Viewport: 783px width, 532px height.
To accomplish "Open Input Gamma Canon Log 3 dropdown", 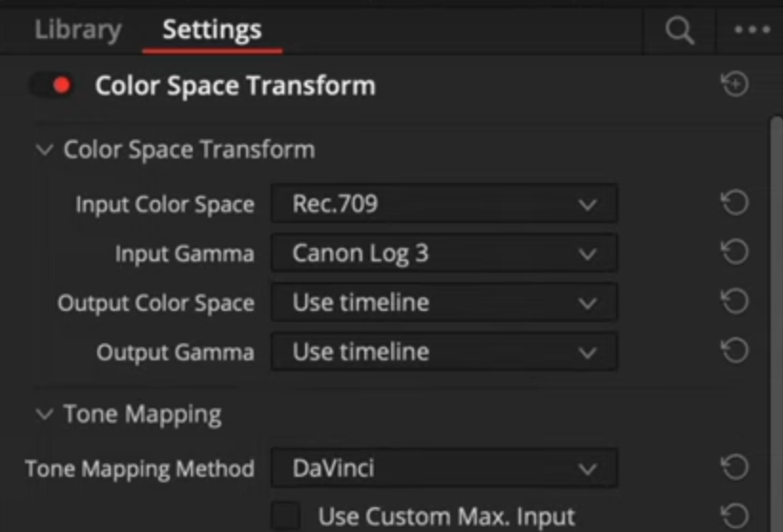I will pos(443,254).
